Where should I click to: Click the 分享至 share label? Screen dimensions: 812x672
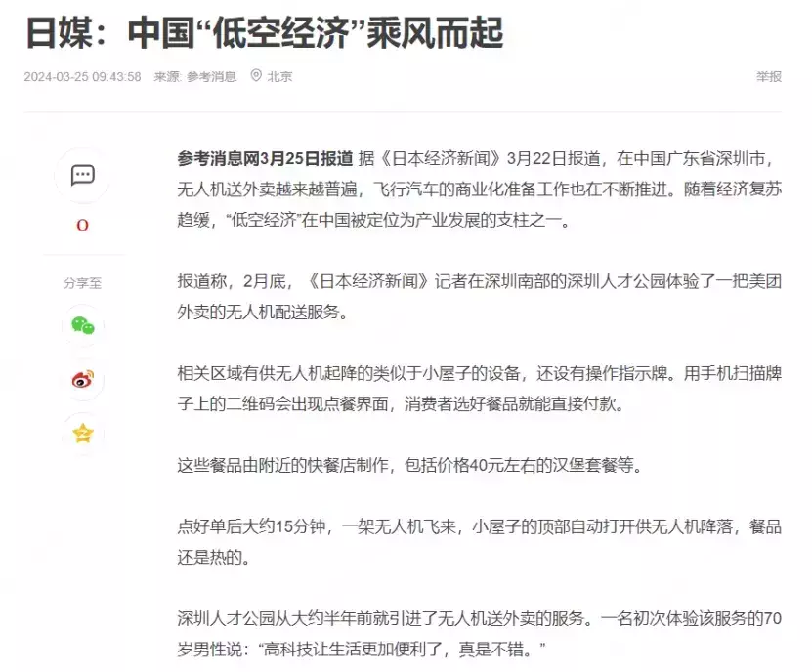pyautogui.click(x=82, y=283)
